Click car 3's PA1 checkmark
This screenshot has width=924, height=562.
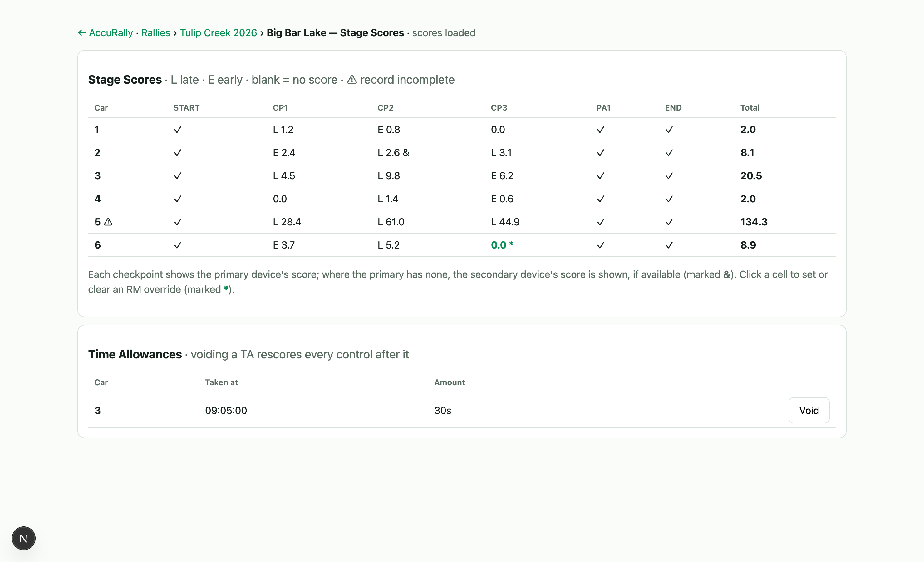[x=601, y=176]
